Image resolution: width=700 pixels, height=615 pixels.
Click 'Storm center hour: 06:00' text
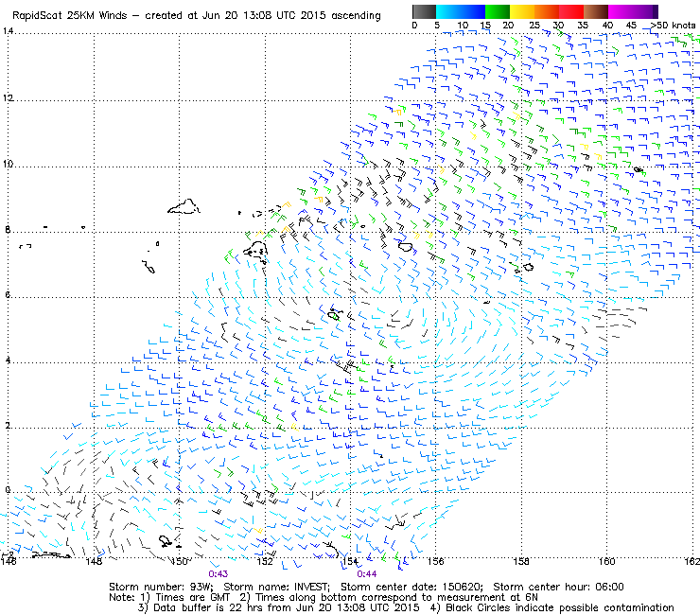tap(558, 587)
